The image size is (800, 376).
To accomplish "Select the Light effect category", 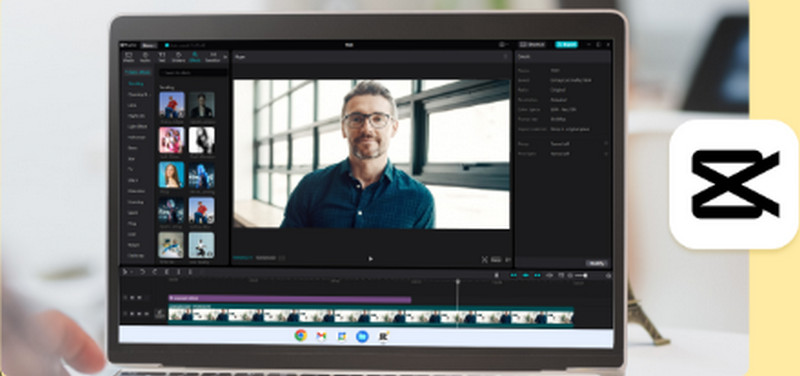I will (137, 127).
